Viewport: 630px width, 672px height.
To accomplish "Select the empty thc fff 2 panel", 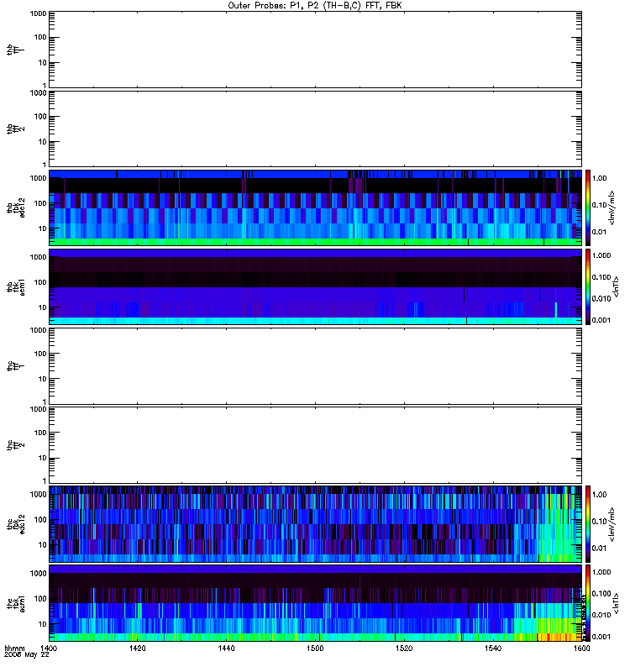I will 315,445.
